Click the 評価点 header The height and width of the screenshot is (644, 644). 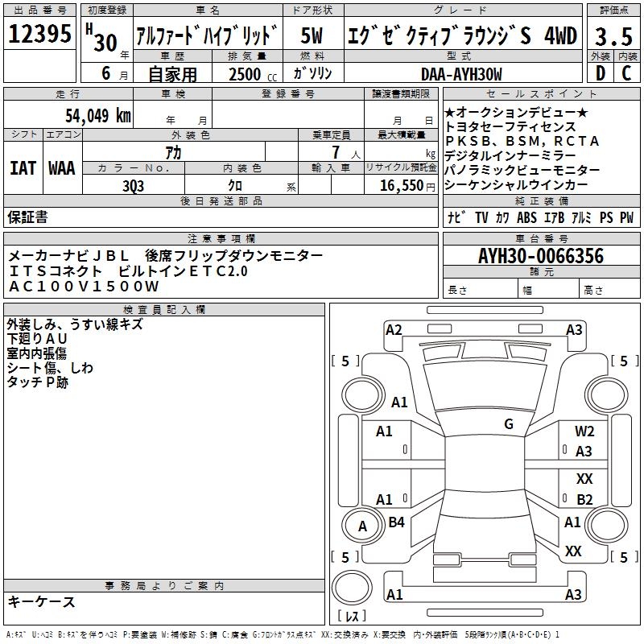click(x=614, y=10)
